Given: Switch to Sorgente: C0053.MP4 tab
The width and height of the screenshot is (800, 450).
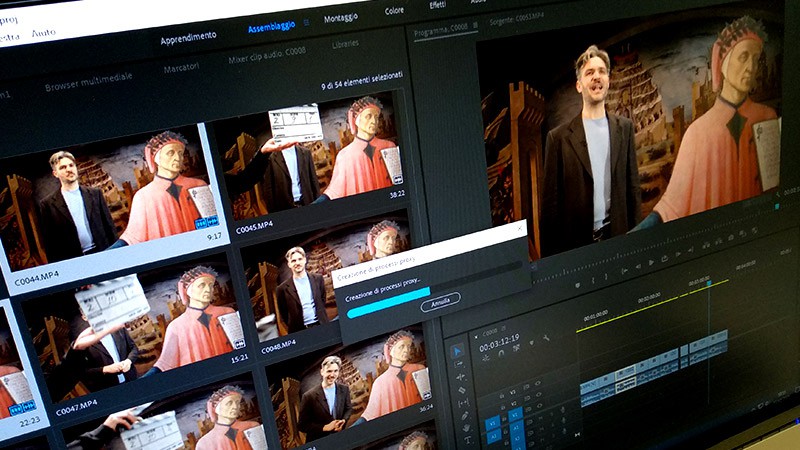Looking at the screenshot, I should (x=516, y=19).
